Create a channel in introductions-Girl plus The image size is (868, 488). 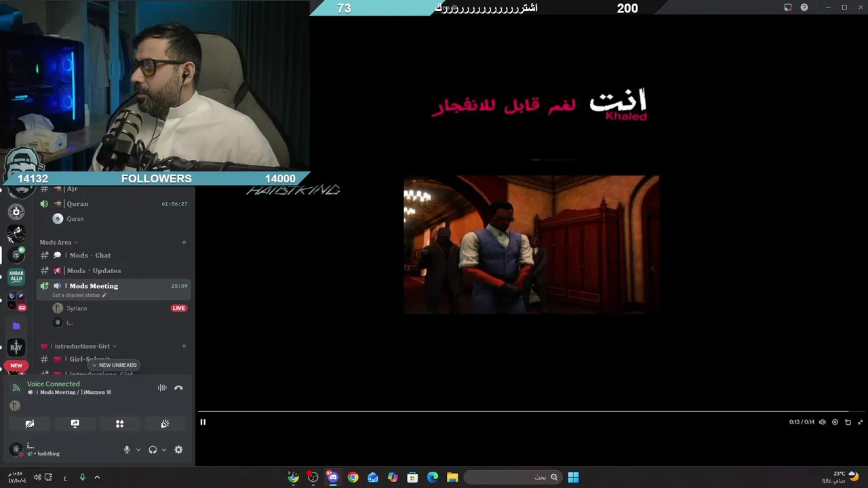[x=184, y=346]
